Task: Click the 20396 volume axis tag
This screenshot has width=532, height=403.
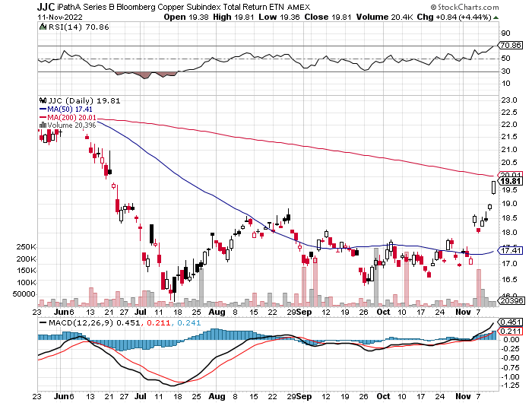Action: pos(512,301)
